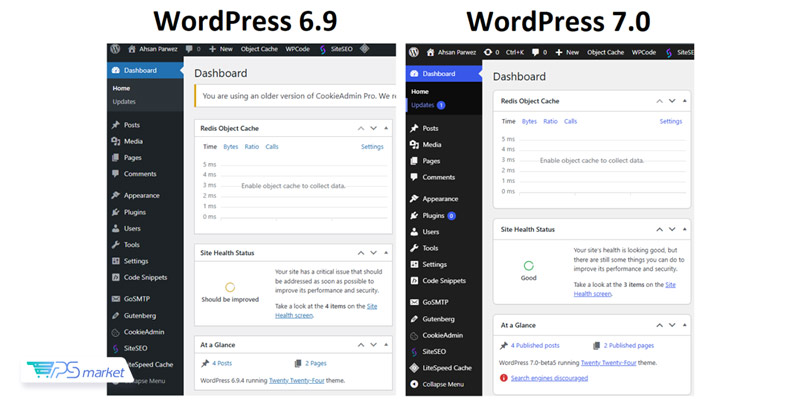Viewport: 800px width, 400px height.
Task: Click WordPress logo in the 7.0 admin bar
Action: [414, 52]
